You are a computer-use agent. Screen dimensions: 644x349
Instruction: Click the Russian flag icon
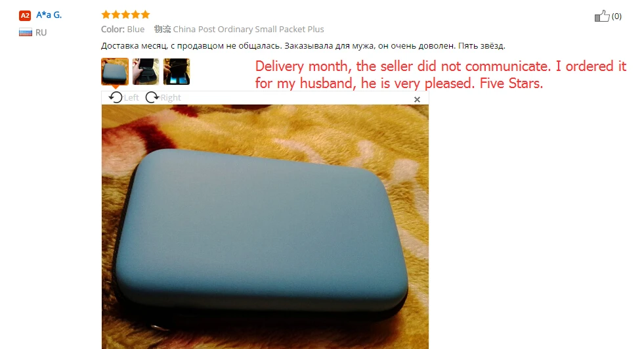click(x=25, y=32)
